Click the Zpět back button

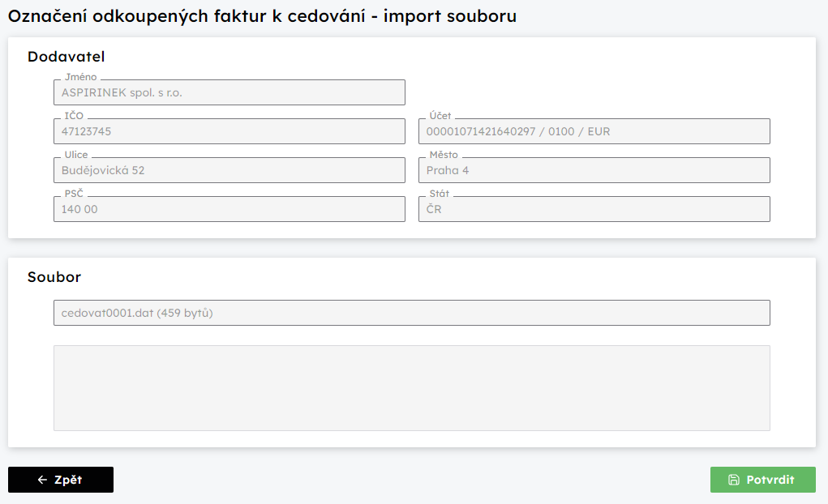[61, 479]
